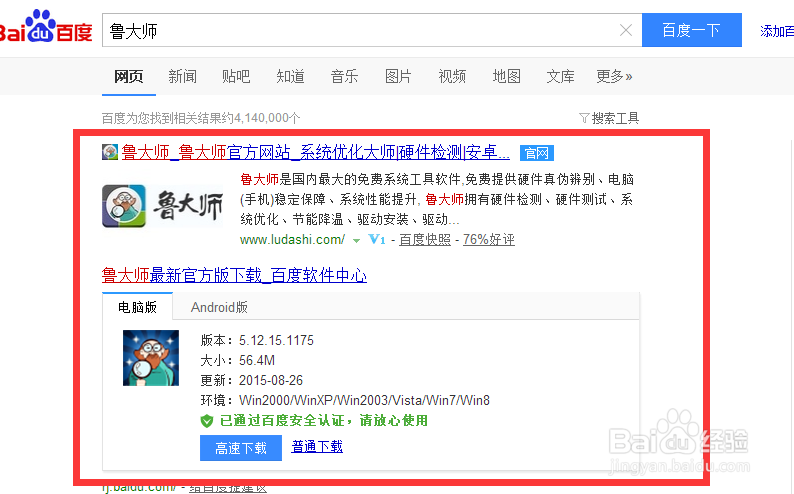Click the update date 2015-08-26
This screenshot has width=794, height=494.
pos(271,380)
